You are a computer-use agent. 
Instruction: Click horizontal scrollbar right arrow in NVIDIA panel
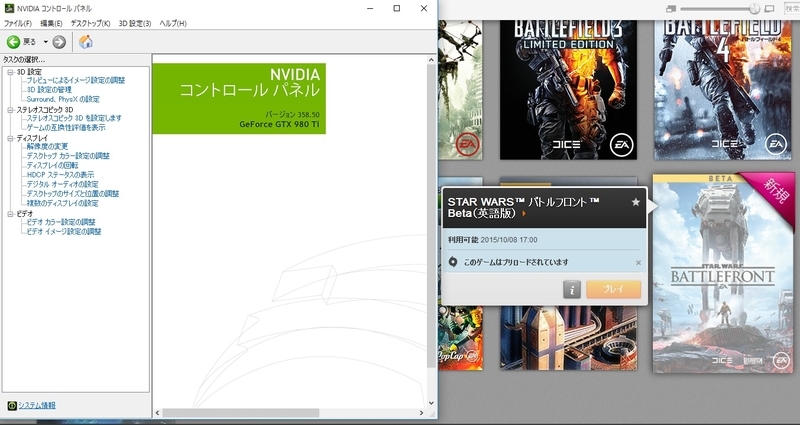(421, 413)
